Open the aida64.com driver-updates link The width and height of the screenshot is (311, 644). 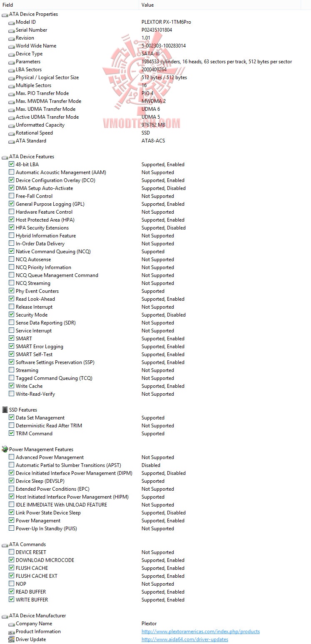tap(185, 639)
